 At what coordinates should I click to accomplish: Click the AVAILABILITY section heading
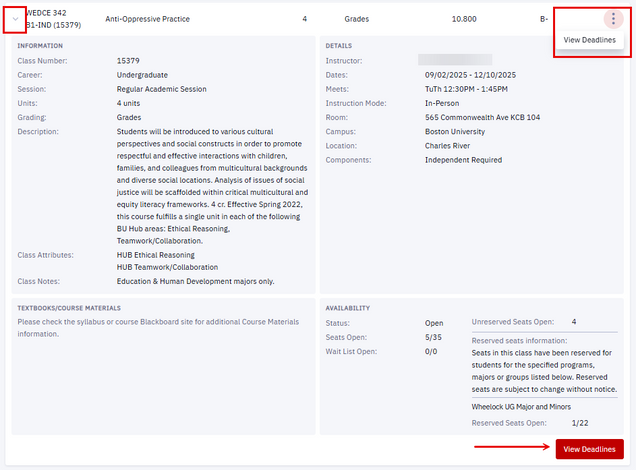click(x=347, y=308)
